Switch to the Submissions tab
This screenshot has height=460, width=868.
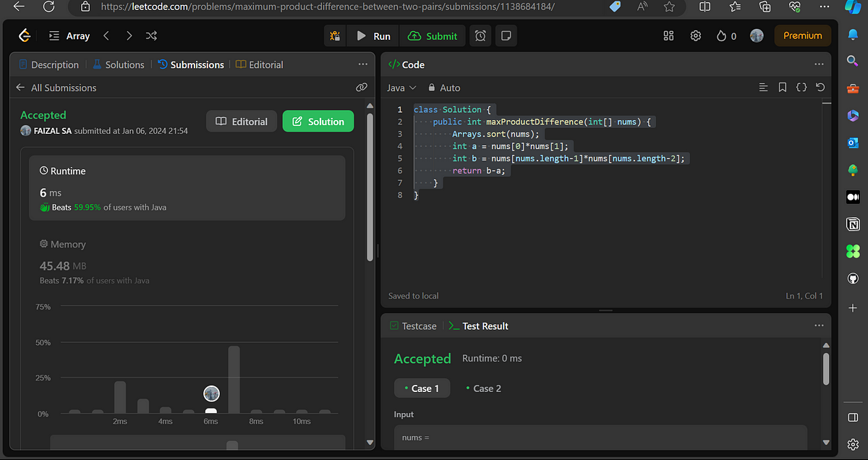point(191,64)
